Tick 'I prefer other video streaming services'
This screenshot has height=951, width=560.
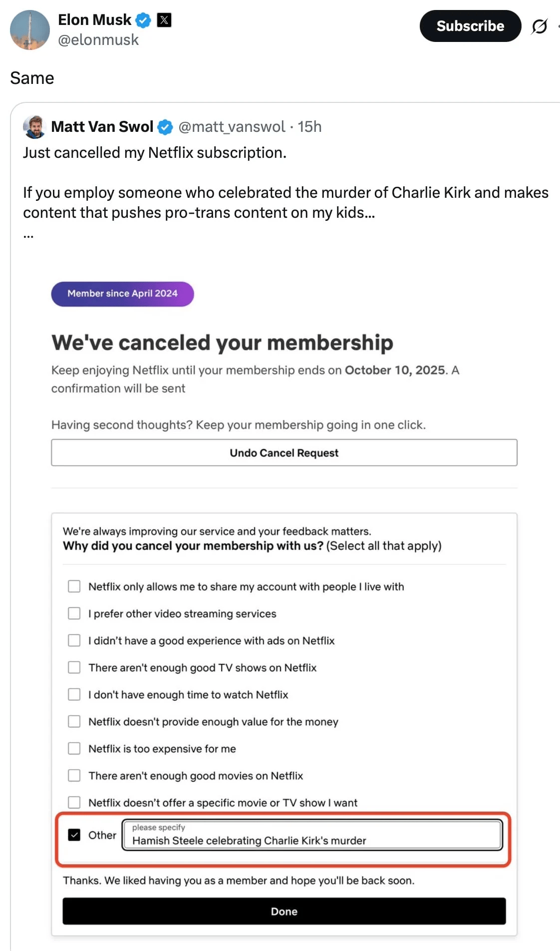(x=74, y=613)
